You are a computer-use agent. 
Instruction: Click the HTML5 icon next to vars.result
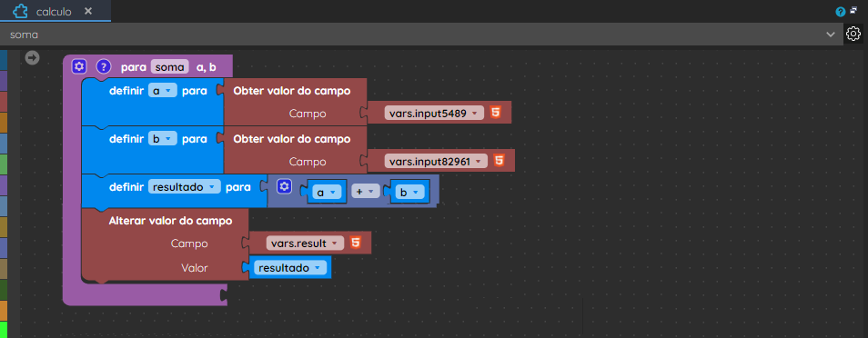tap(356, 243)
